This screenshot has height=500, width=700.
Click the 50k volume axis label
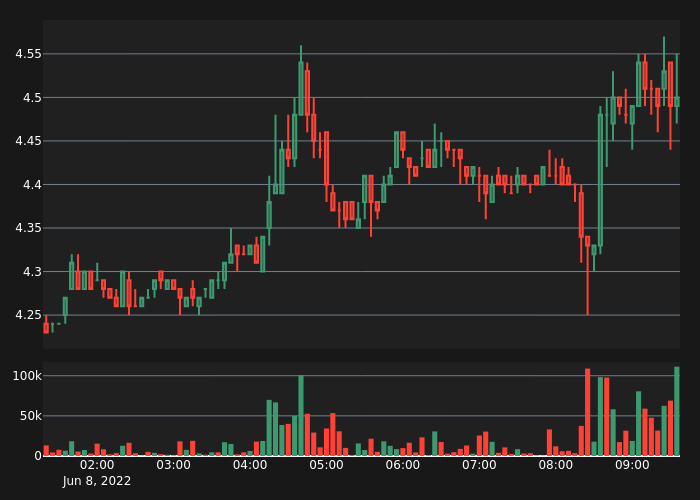(x=31, y=416)
